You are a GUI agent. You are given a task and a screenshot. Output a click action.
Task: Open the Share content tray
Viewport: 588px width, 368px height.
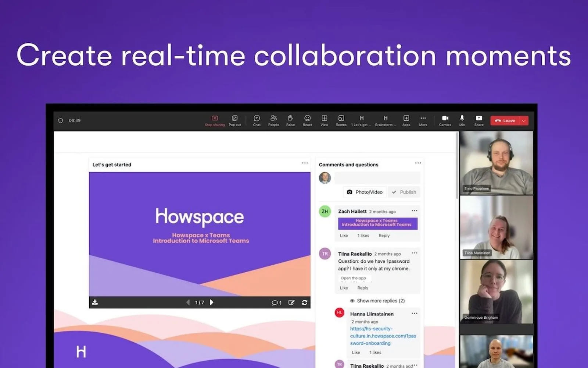(479, 121)
